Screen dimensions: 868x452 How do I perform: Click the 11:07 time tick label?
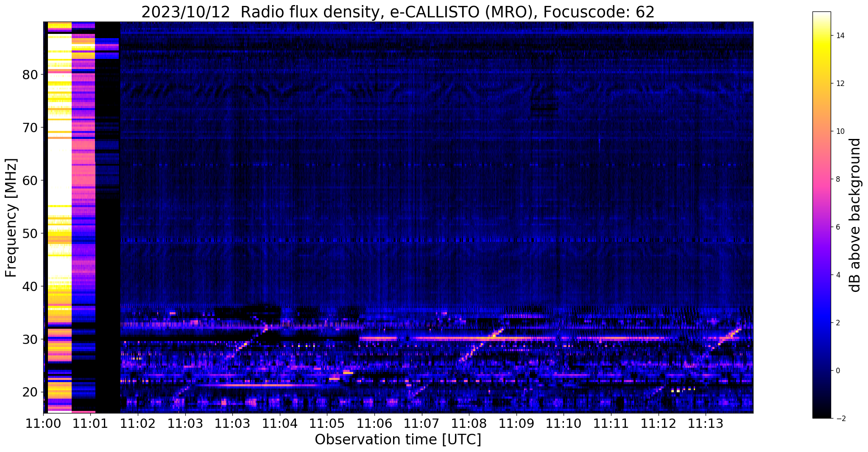421,423
